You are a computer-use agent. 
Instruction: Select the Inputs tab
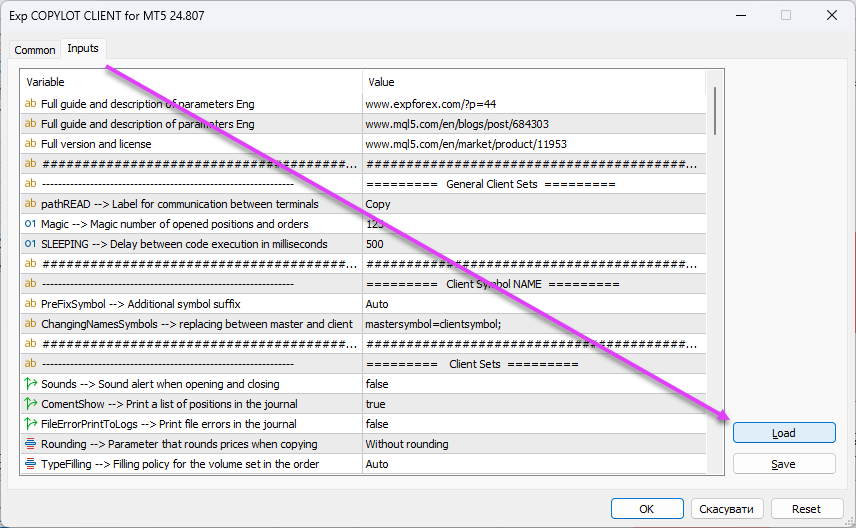83,49
